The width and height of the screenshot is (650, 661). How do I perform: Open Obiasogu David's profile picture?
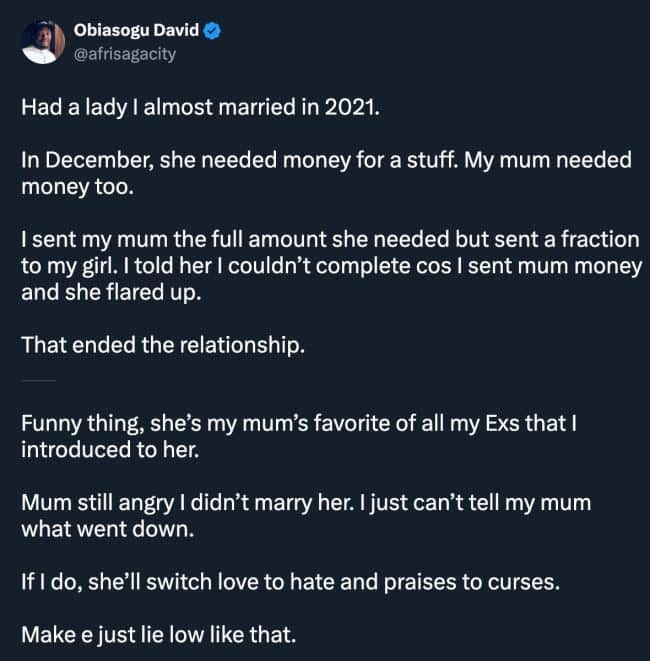click(x=41, y=42)
